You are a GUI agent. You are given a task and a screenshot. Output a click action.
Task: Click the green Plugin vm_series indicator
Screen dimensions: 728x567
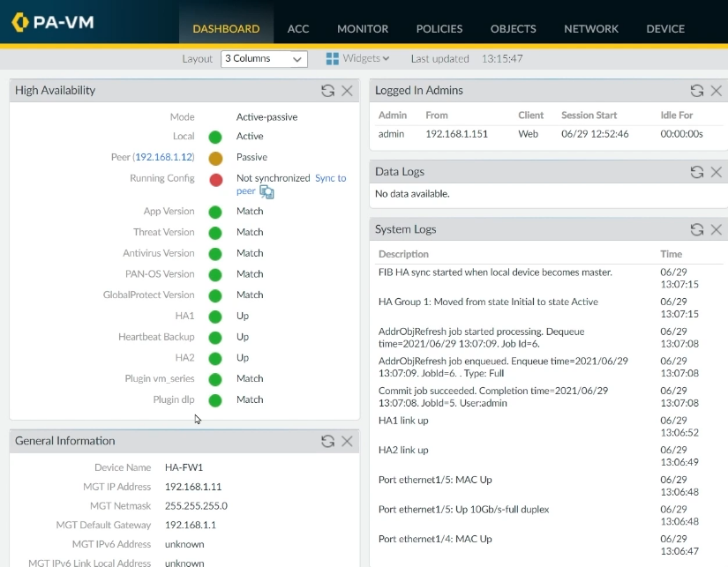[x=215, y=379]
